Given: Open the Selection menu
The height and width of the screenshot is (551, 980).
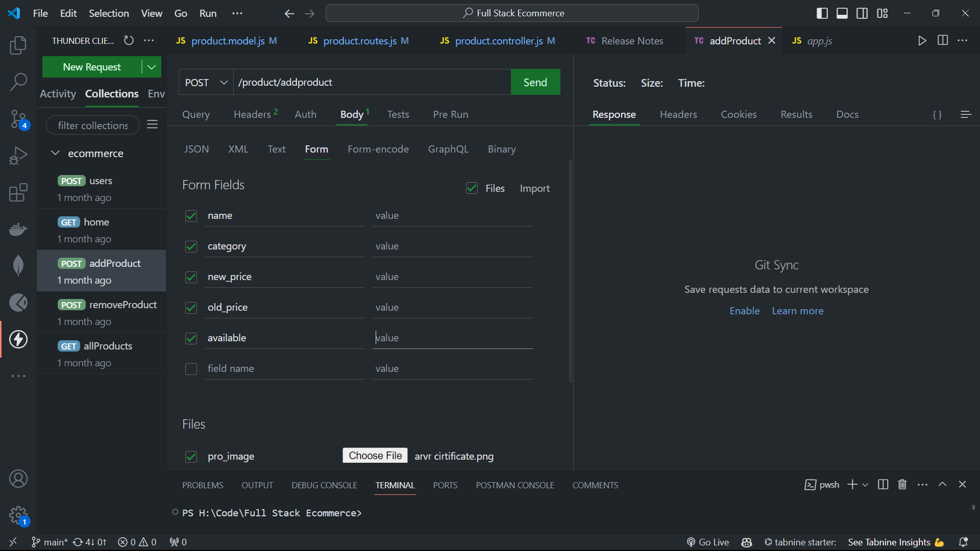Looking at the screenshot, I should (109, 13).
